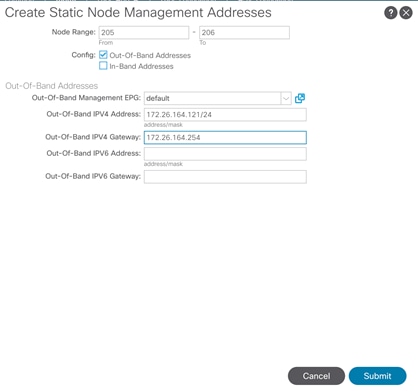Close the Create Static Node Management dialog
418x391 pixels.
[x=406, y=13]
